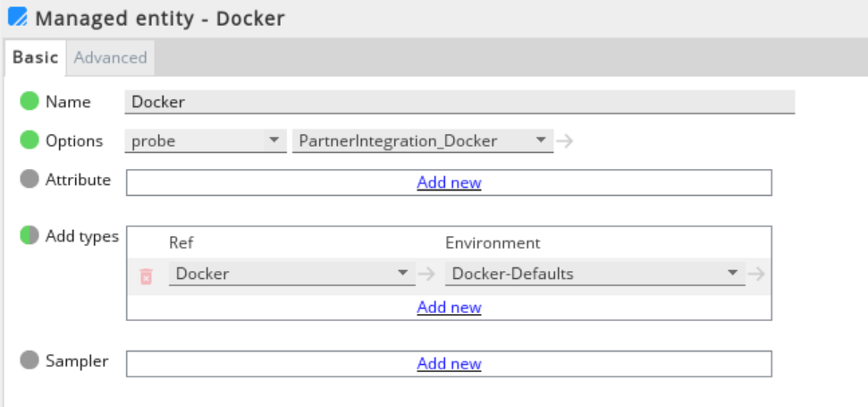Toggle the grey Attribute indicator circle
Viewport: 868px width, 407px height.
pyautogui.click(x=29, y=180)
